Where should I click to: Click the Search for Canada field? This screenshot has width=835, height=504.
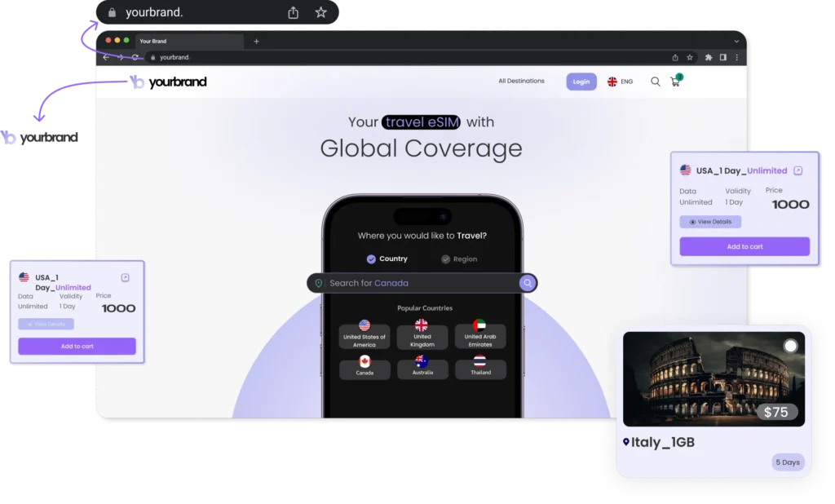tap(422, 283)
